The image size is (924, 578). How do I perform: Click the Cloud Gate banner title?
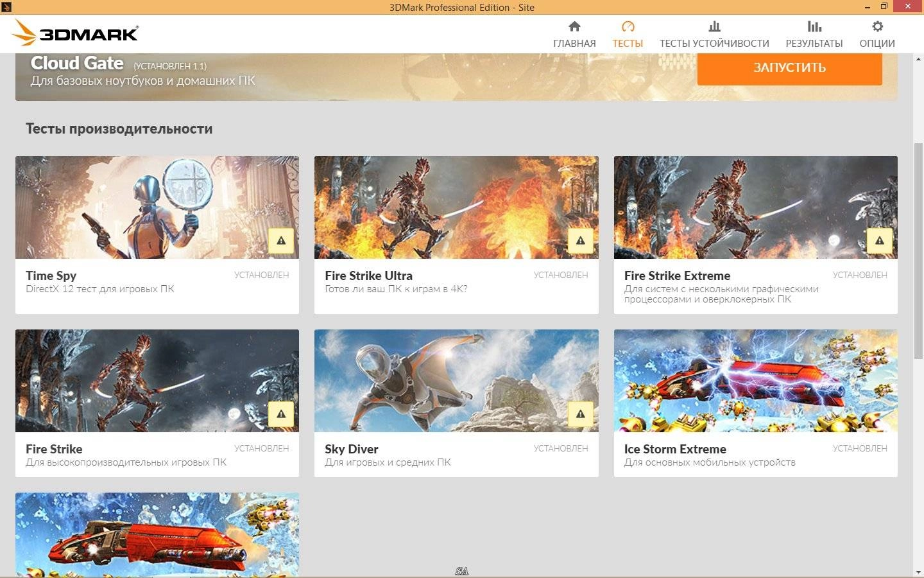77,63
